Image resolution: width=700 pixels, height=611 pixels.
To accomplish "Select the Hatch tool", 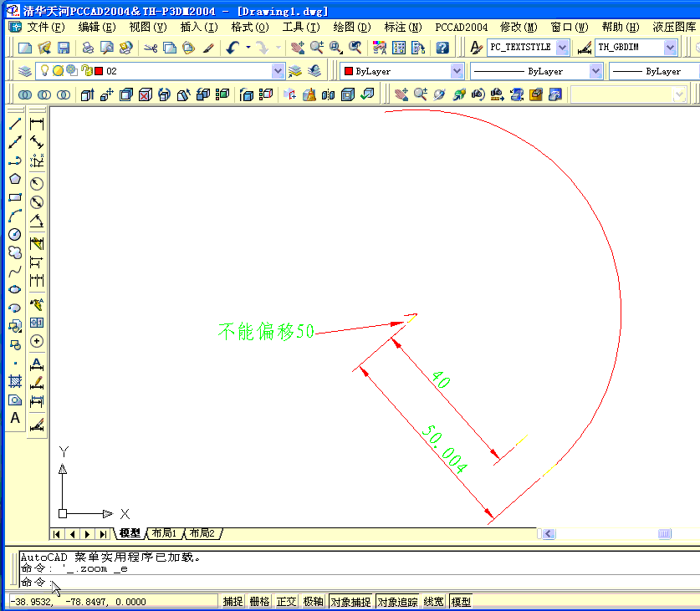I will tap(15, 382).
